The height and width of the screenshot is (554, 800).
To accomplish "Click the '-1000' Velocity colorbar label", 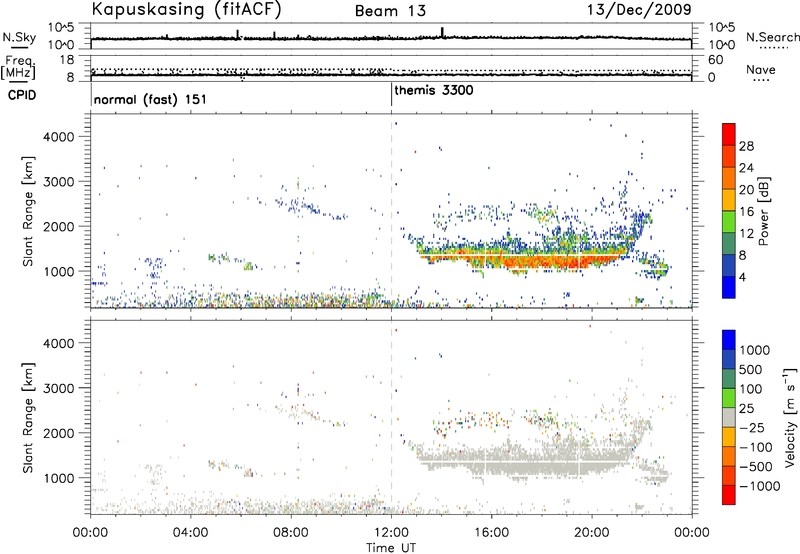I will (759, 486).
